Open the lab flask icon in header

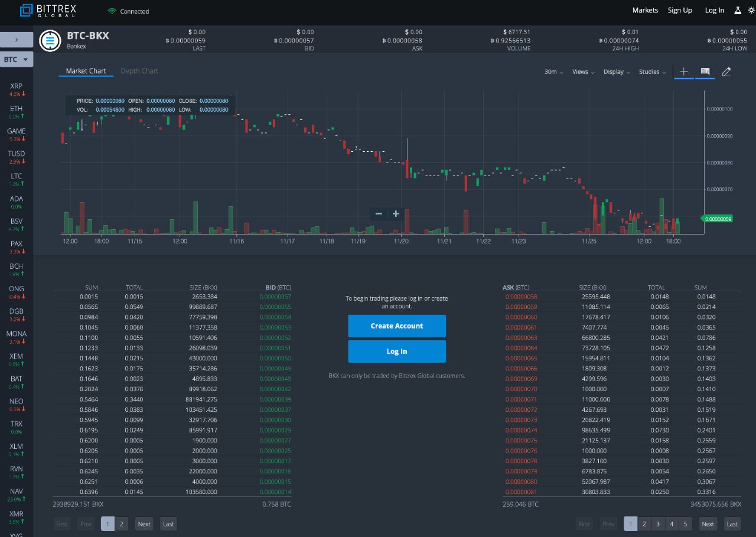[x=738, y=11]
